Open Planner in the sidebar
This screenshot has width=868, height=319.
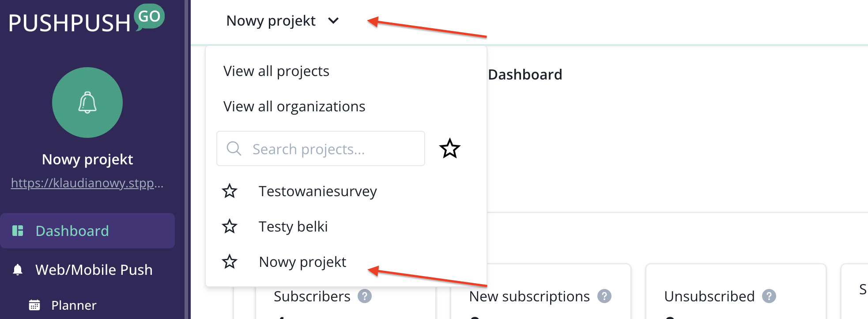click(x=74, y=305)
